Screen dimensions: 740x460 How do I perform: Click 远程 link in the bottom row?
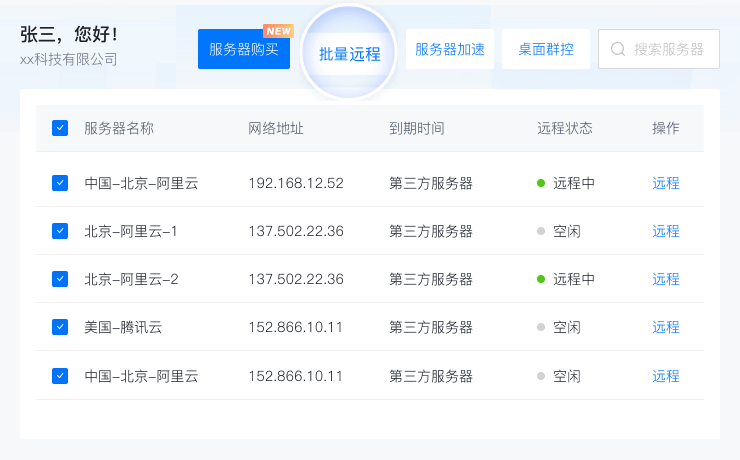(665, 376)
